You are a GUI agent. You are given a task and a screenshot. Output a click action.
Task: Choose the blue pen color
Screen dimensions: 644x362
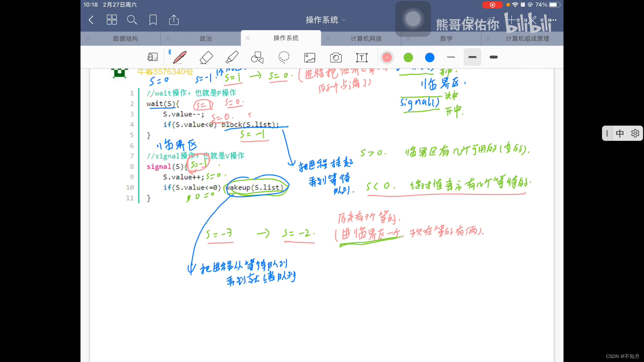pos(430,57)
